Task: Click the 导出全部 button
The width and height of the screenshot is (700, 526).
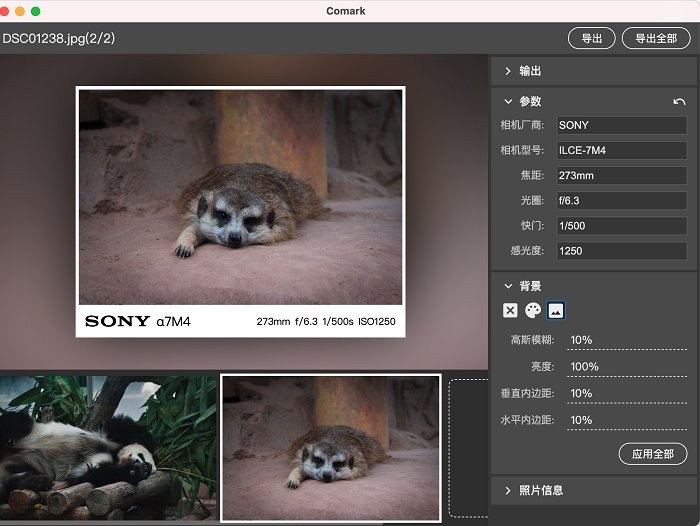Action: pos(656,38)
